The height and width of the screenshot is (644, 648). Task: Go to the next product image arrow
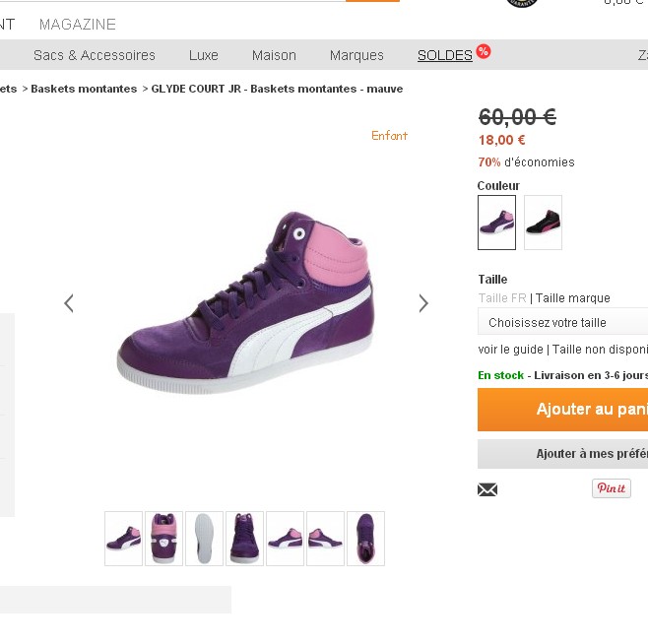pos(423,303)
